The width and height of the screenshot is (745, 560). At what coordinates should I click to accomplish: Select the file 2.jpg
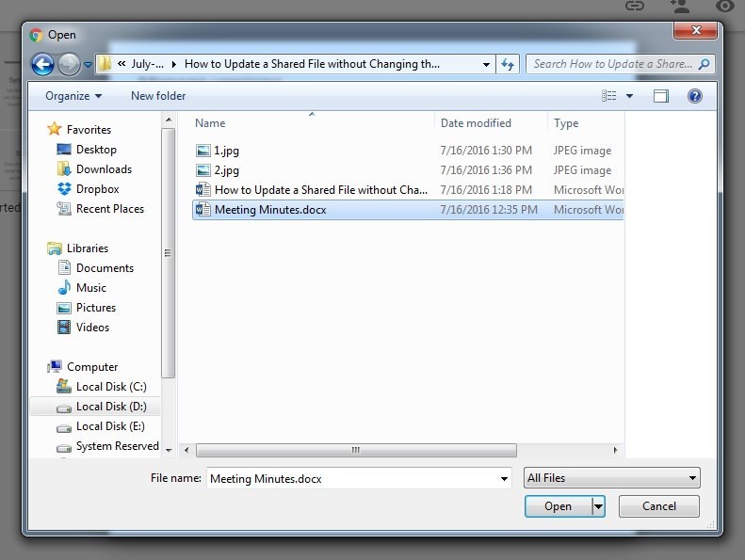409,170
